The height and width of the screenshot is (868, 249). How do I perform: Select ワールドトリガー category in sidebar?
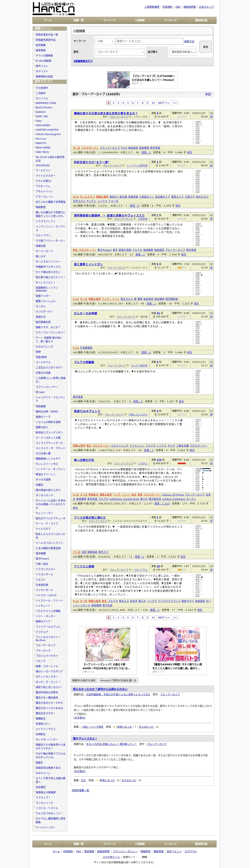[46, 827]
